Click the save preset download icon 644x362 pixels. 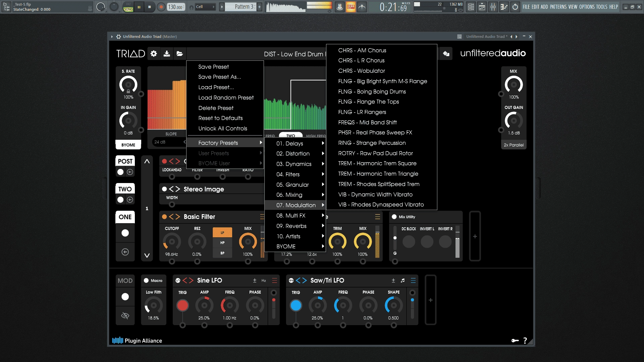click(x=167, y=54)
